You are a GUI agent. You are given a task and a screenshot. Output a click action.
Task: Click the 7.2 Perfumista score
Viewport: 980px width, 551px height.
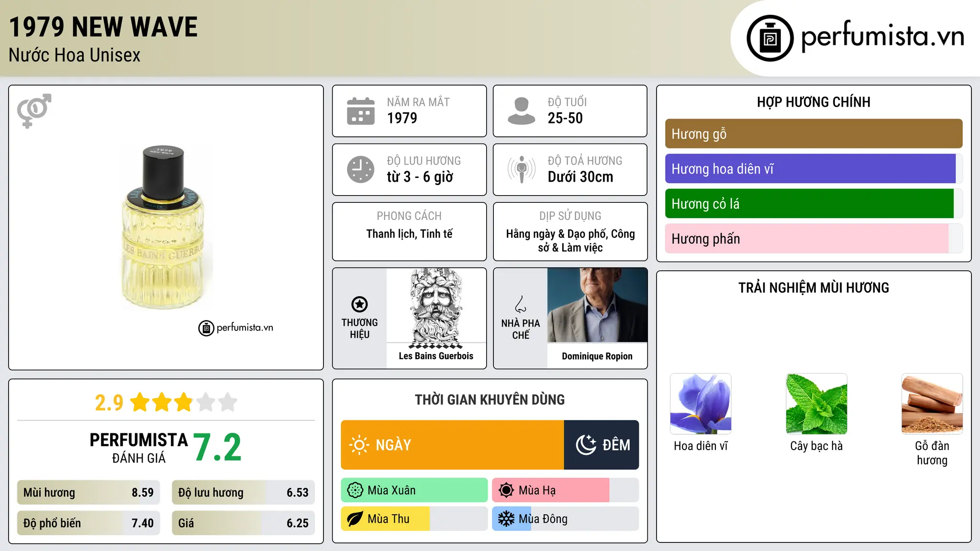click(218, 448)
